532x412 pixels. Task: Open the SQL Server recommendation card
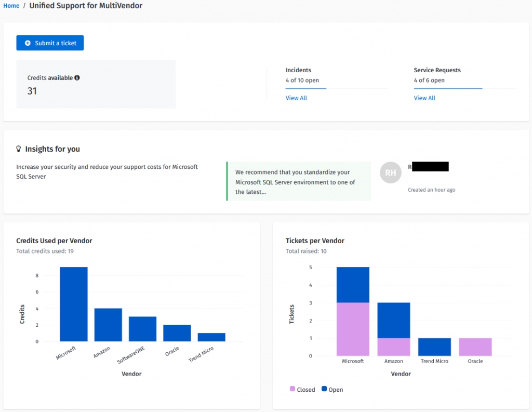point(298,181)
